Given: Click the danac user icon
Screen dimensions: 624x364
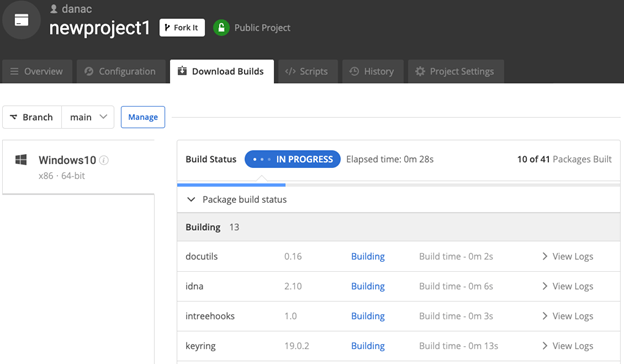Looking at the screenshot, I should (54, 9).
